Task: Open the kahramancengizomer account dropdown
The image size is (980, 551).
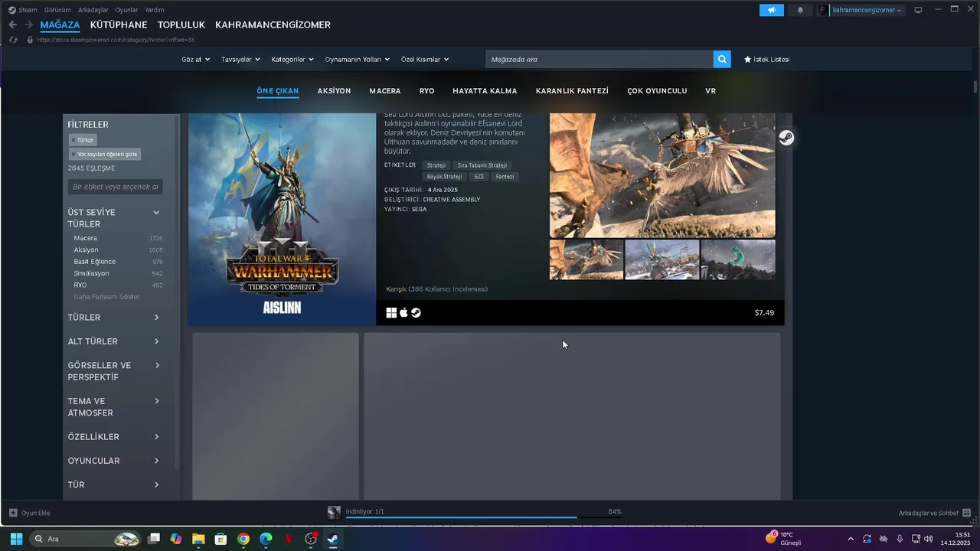Action: click(x=867, y=10)
